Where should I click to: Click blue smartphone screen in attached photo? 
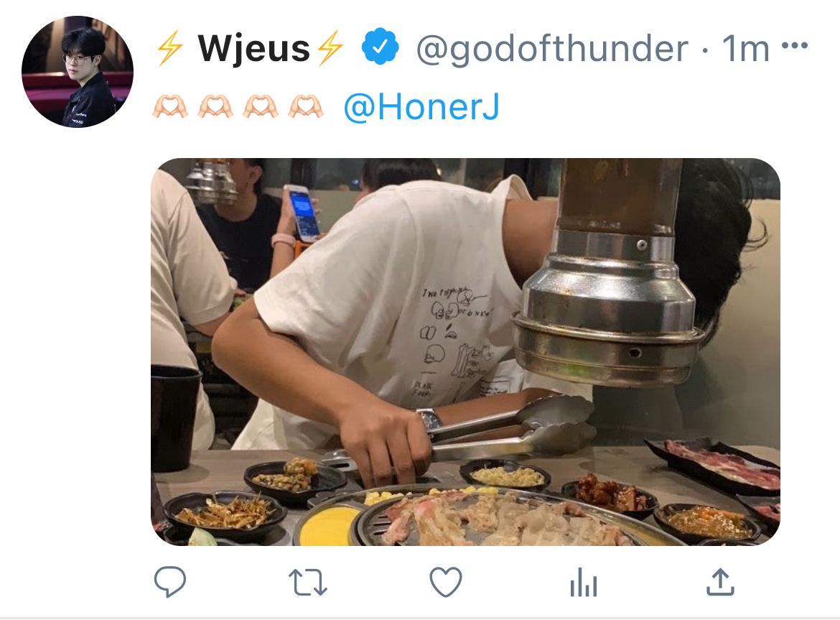[x=303, y=213]
